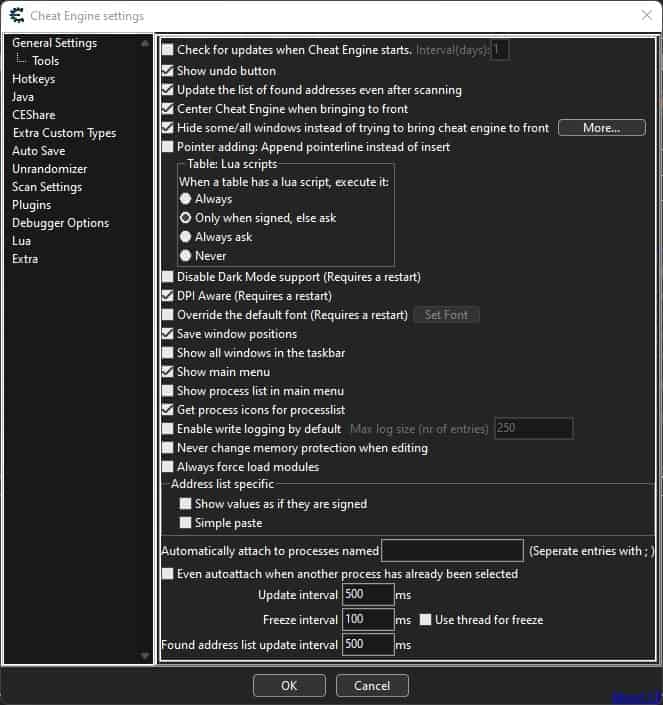Click the Set Font button
This screenshot has height=705, width=663.
(446, 315)
